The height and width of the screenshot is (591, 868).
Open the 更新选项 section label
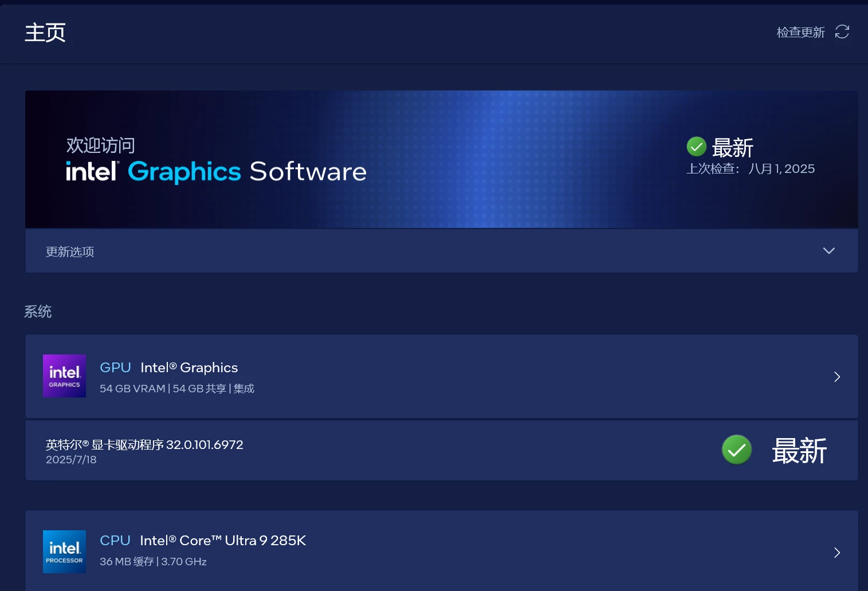pyautogui.click(x=70, y=251)
